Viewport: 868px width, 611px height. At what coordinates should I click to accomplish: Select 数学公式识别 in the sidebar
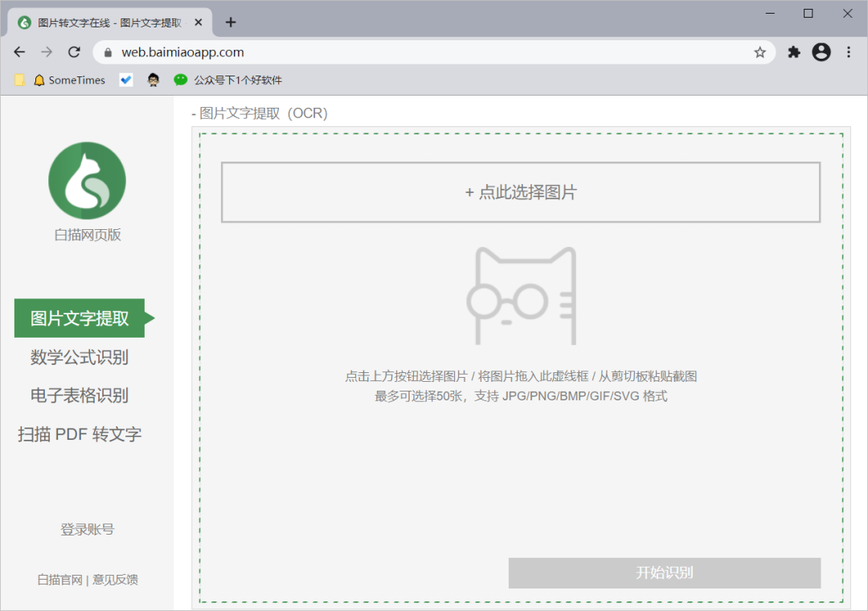point(79,357)
